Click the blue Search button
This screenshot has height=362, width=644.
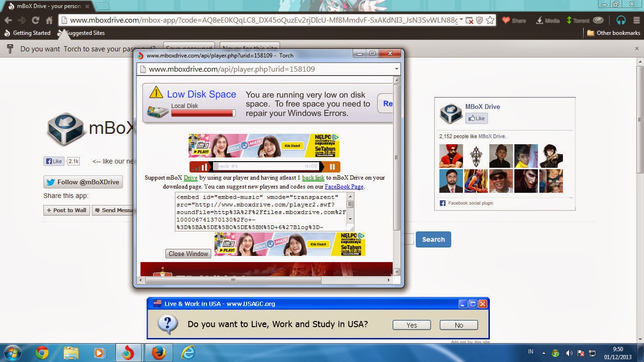(433, 239)
